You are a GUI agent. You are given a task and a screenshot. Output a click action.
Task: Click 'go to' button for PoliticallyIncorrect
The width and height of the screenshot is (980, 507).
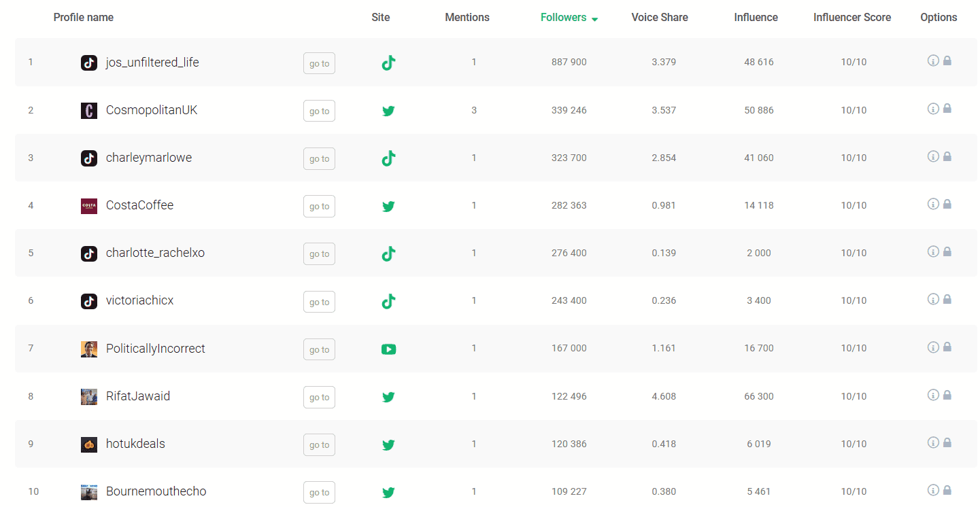point(319,349)
